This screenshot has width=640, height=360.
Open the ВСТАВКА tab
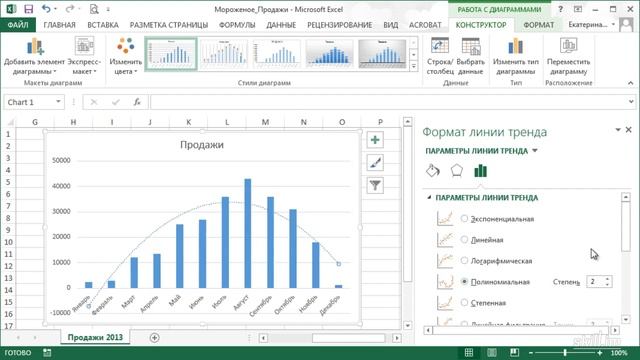[103, 25]
